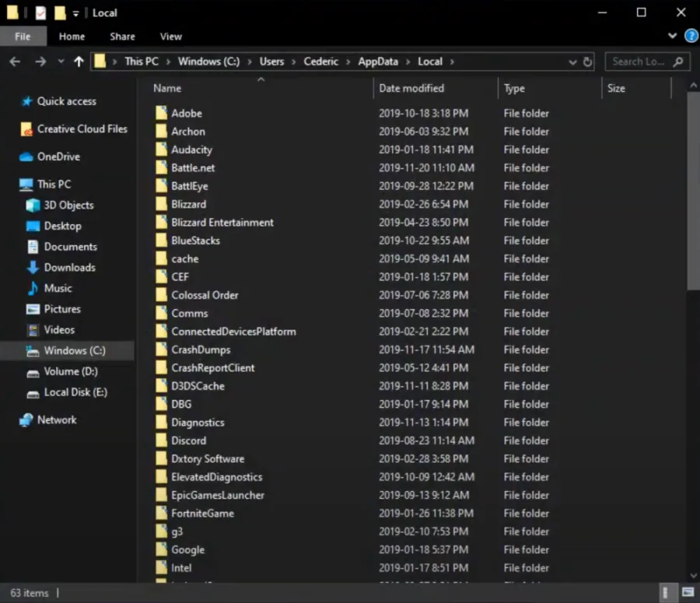Open the File menu

click(23, 37)
